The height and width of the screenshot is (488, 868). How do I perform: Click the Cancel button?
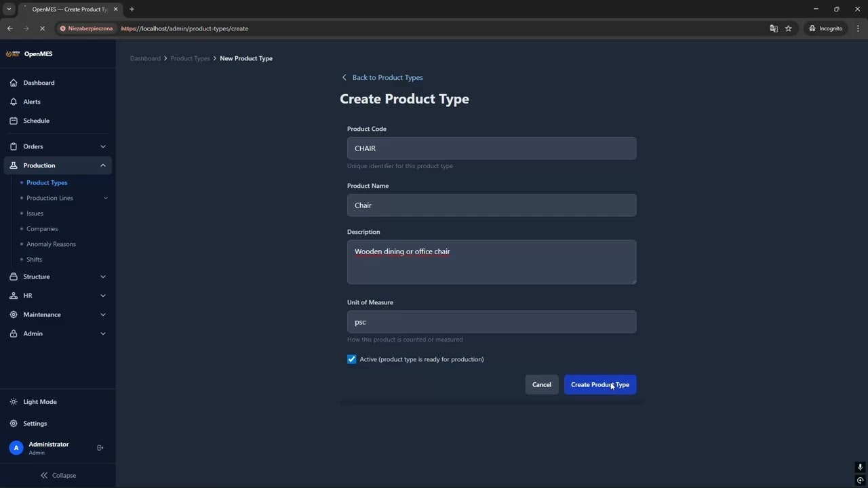pos(542,384)
